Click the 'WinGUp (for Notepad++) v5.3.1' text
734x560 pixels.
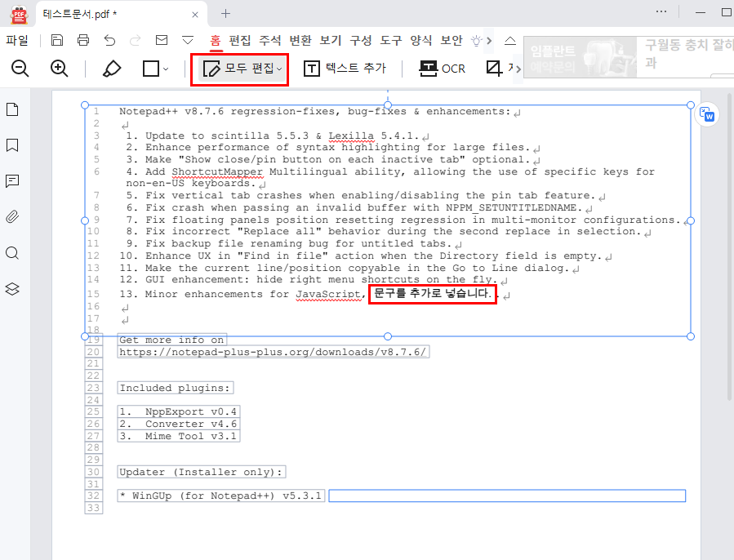221,496
